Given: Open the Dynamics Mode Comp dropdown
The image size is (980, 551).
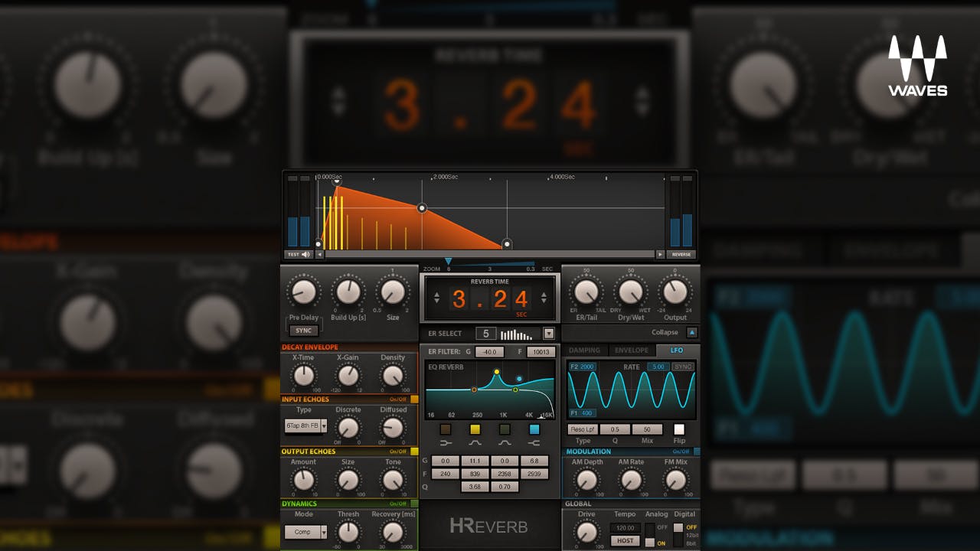Looking at the screenshot, I should [305, 531].
